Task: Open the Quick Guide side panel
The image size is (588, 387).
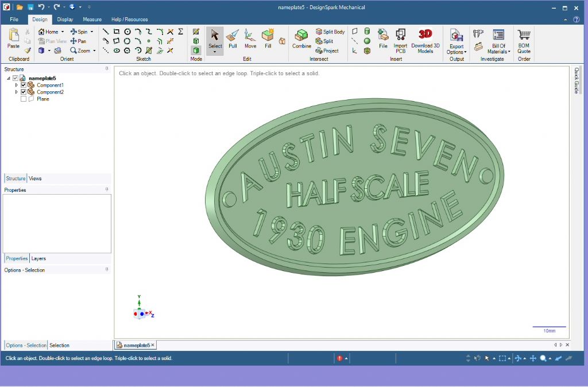Action: [577, 80]
